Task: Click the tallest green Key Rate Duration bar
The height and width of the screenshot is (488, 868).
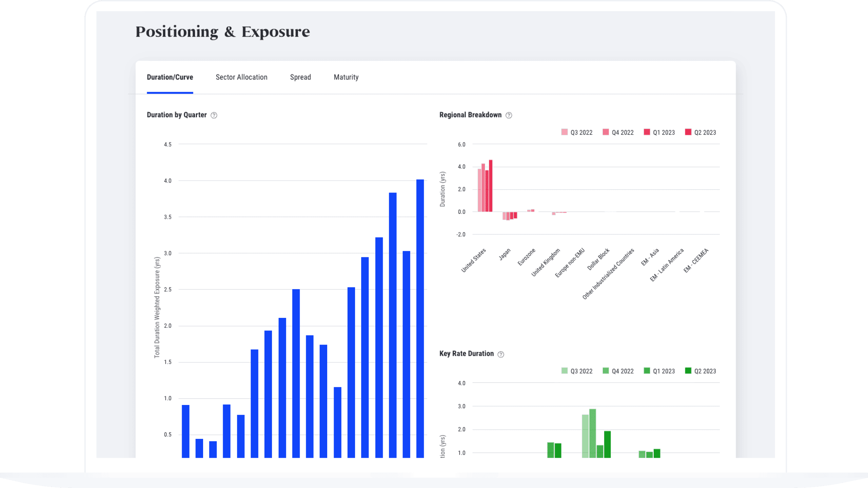Action: (x=592, y=433)
